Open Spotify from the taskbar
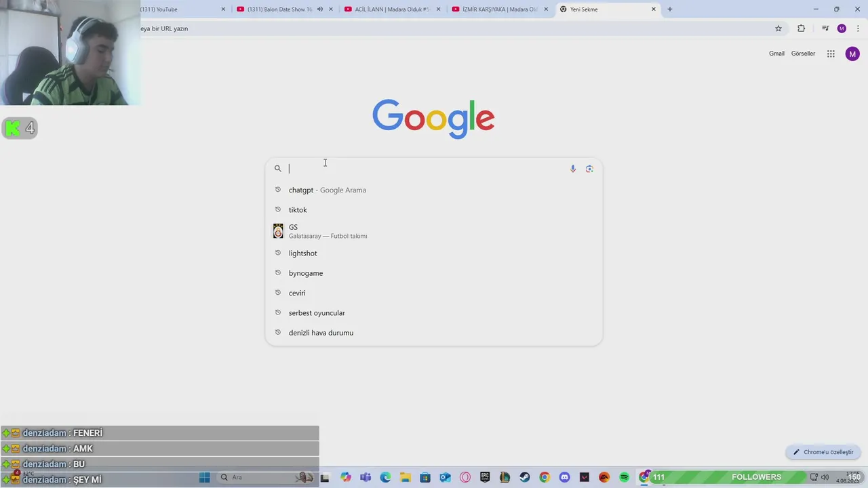The image size is (868, 488). click(x=624, y=477)
